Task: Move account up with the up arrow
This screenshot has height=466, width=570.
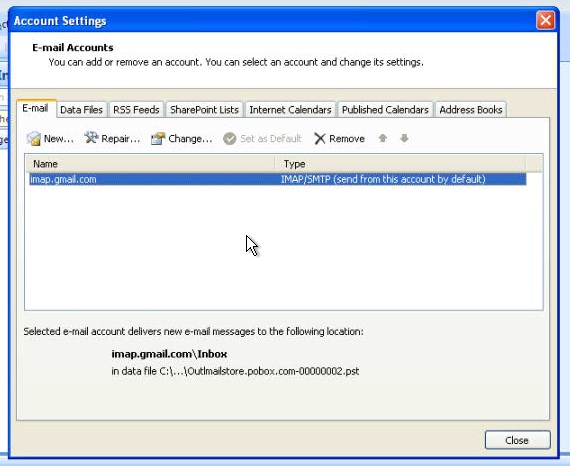Action: 382,138
